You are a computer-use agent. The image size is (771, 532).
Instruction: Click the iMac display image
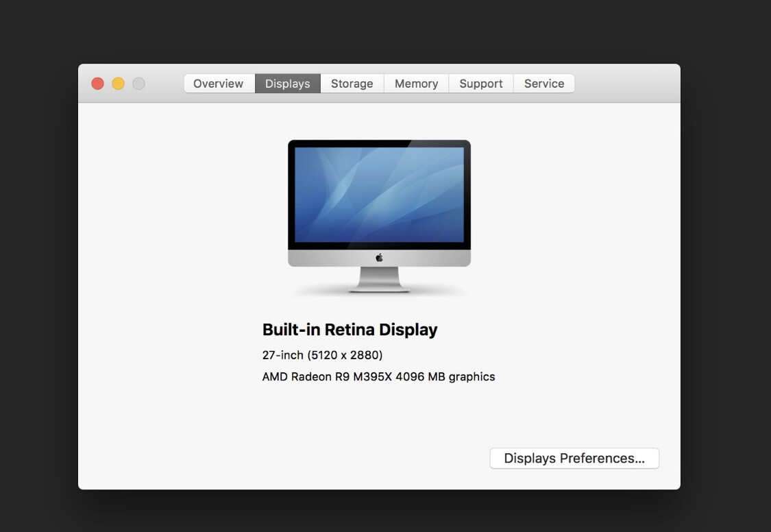tap(379, 217)
